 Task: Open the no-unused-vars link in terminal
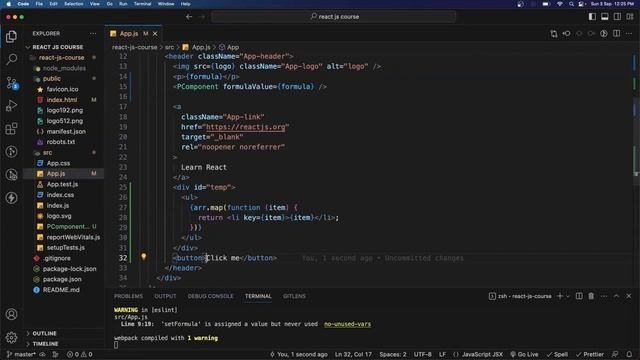tap(347, 324)
